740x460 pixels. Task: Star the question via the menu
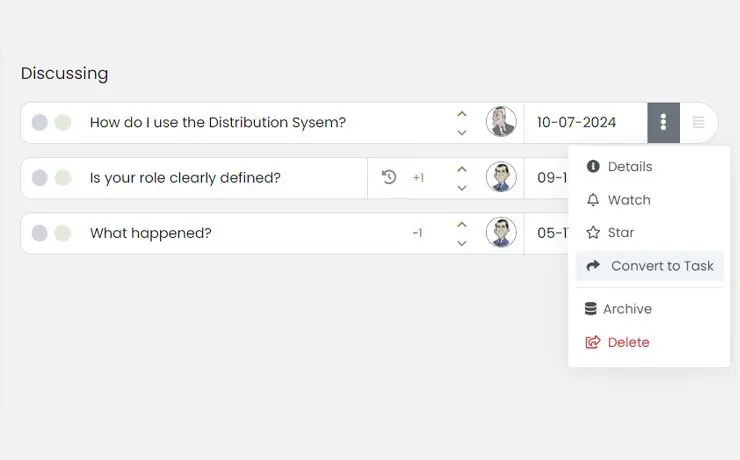[621, 233]
